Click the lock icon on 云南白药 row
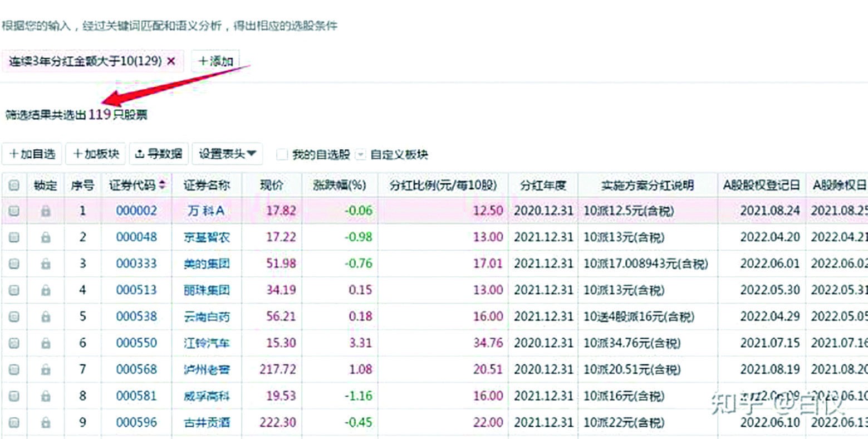 (x=46, y=316)
